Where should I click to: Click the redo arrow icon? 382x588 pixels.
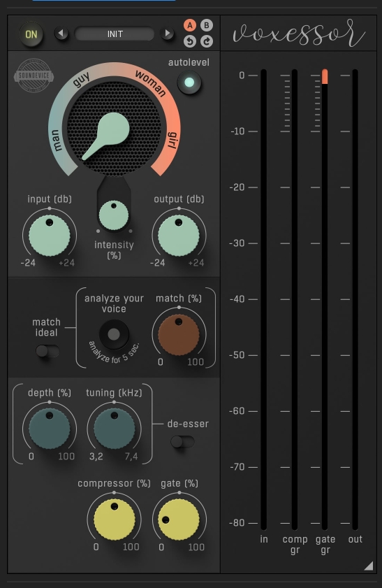[x=206, y=41]
